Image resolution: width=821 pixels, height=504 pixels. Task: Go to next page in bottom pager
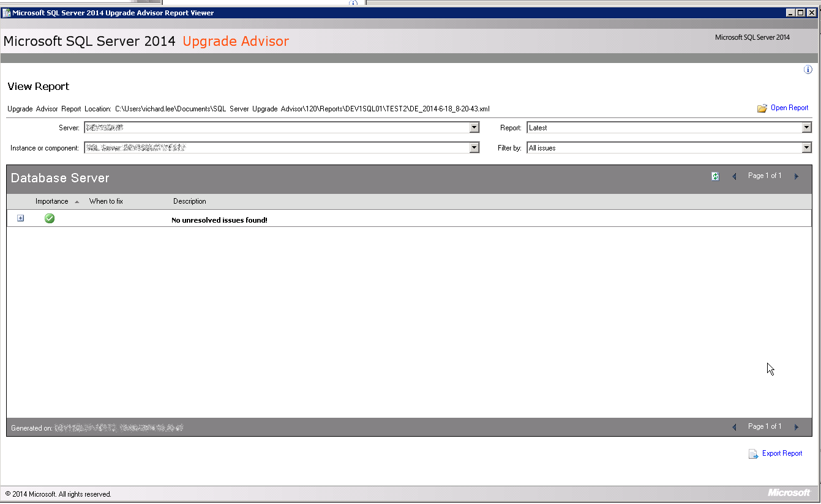(x=797, y=428)
